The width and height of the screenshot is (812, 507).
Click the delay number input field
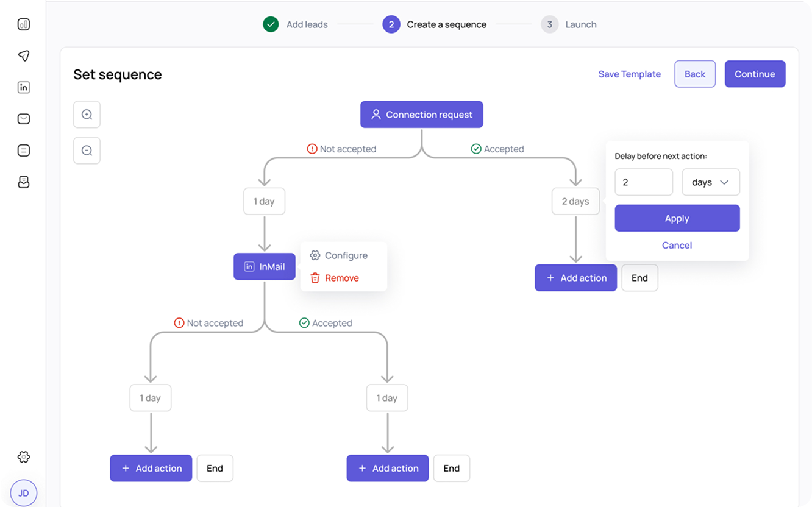tap(643, 182)
